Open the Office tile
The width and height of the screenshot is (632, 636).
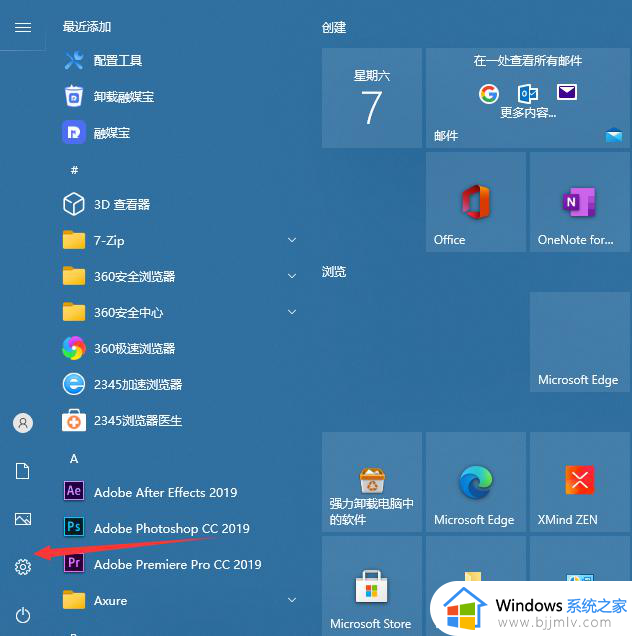pos(476,202)
